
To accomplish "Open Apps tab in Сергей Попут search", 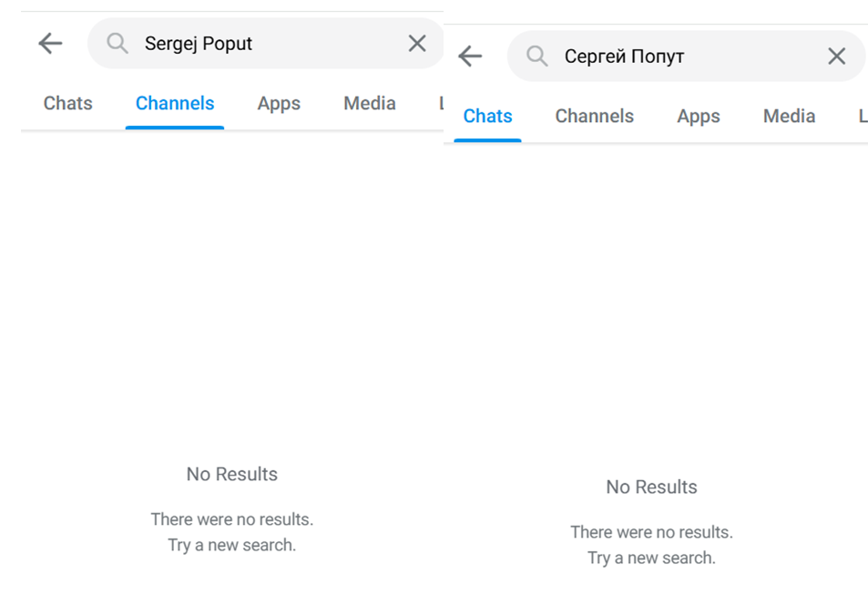I will point(699,117).
